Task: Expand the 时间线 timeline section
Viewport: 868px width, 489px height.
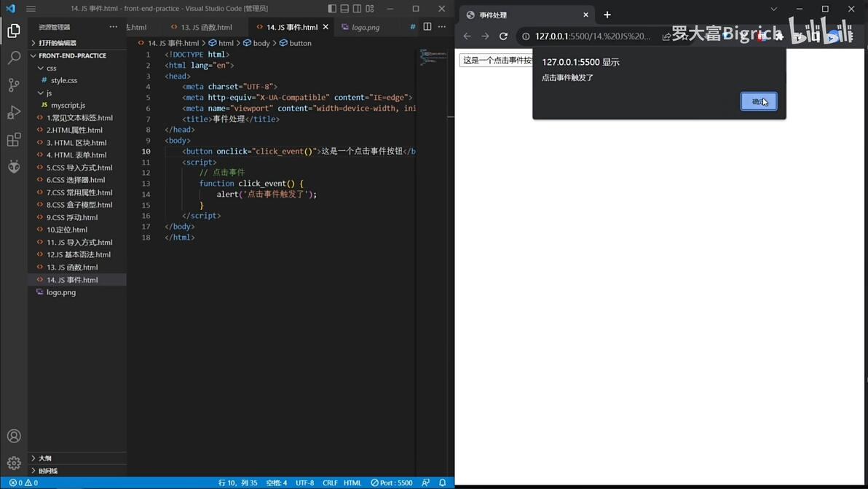Action: [47, 471]
